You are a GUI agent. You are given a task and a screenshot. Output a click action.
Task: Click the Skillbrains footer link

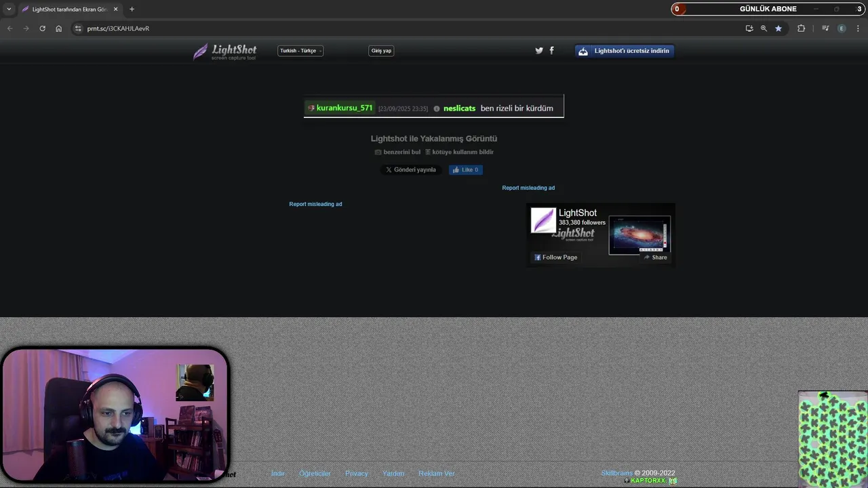click(x=616, y=473)
